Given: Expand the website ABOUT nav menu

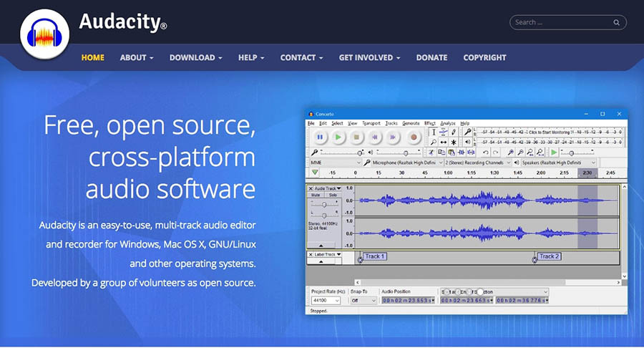Looking at the screenshot, I should 137,57.
